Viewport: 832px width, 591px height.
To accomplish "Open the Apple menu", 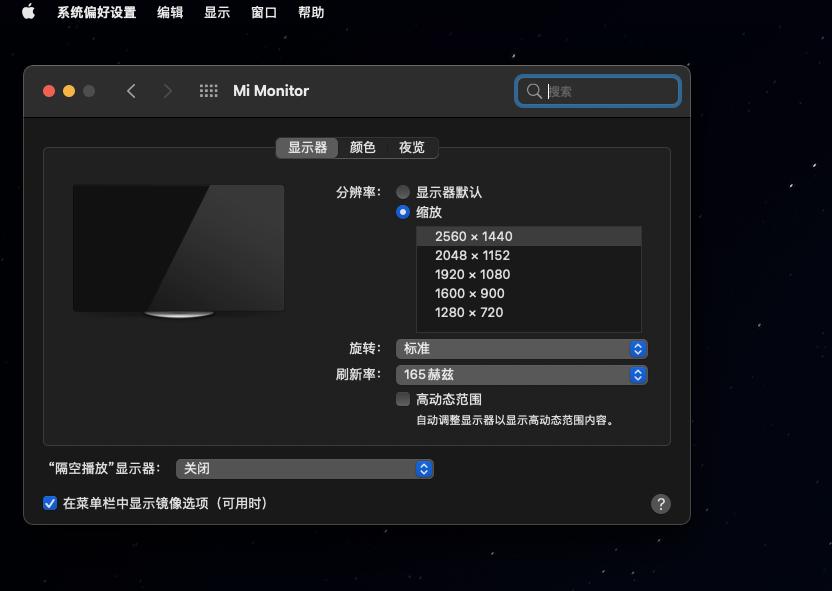I will tap(27, 12).
